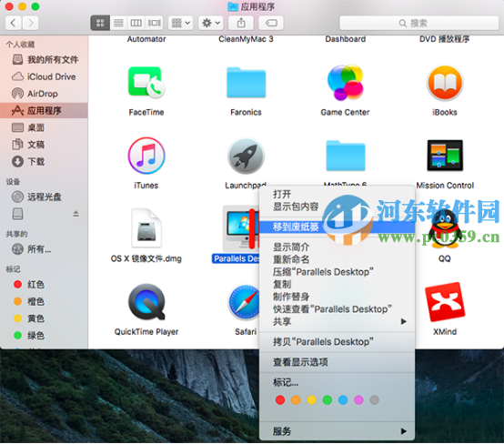Choose 压缩"Parallels Desktop" menu entry

[x=337, y=272]
